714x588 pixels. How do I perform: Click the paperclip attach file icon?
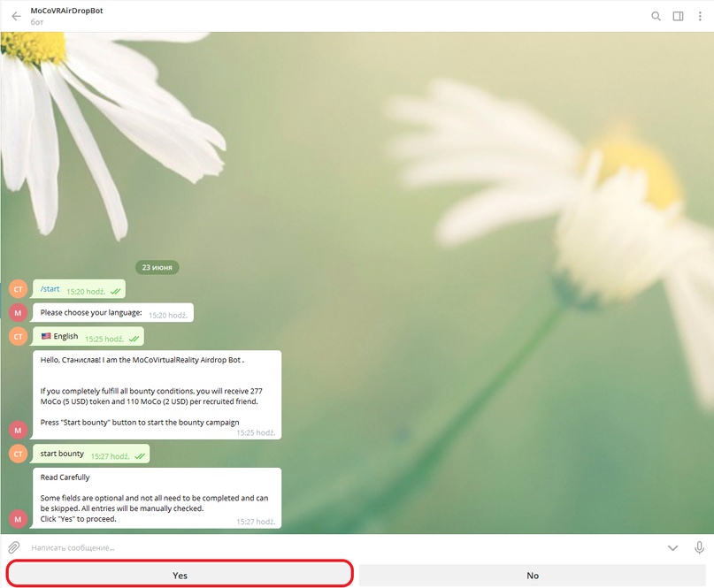click(14, 547)
